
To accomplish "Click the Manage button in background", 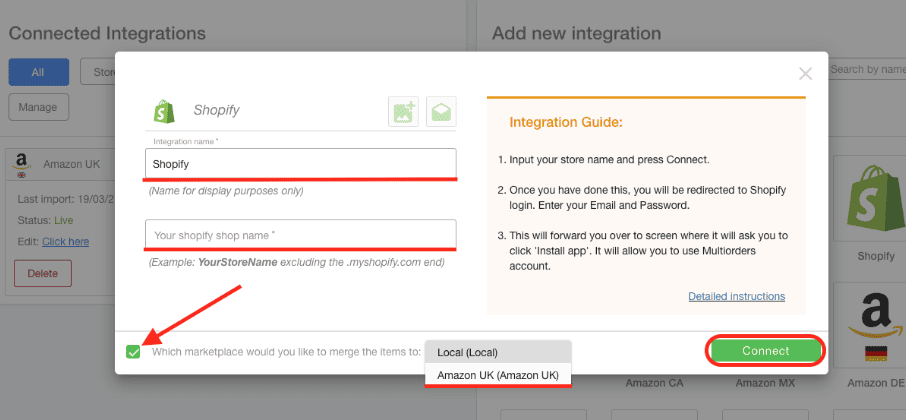I will (x=39, y=107).
